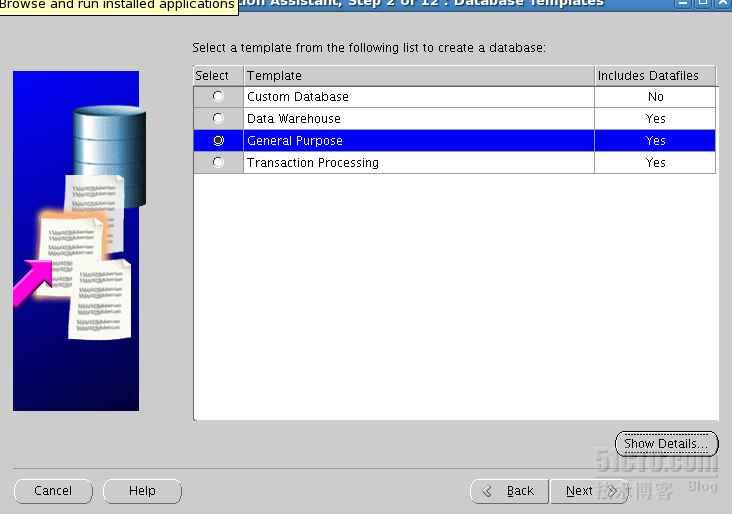Go Back to the previous step
The image size is (732, 514).
(509, 491)
